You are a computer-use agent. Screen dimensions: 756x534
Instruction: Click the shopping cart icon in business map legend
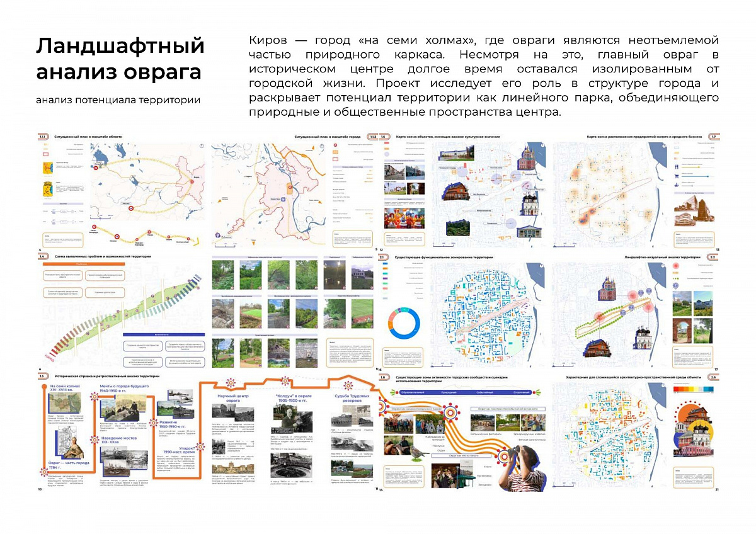[677, 176]
